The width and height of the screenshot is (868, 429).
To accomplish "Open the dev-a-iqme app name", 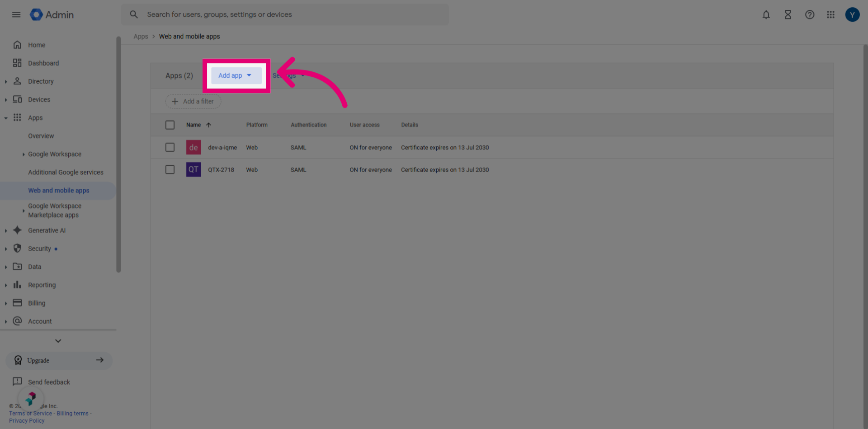I will click(222, 148).
